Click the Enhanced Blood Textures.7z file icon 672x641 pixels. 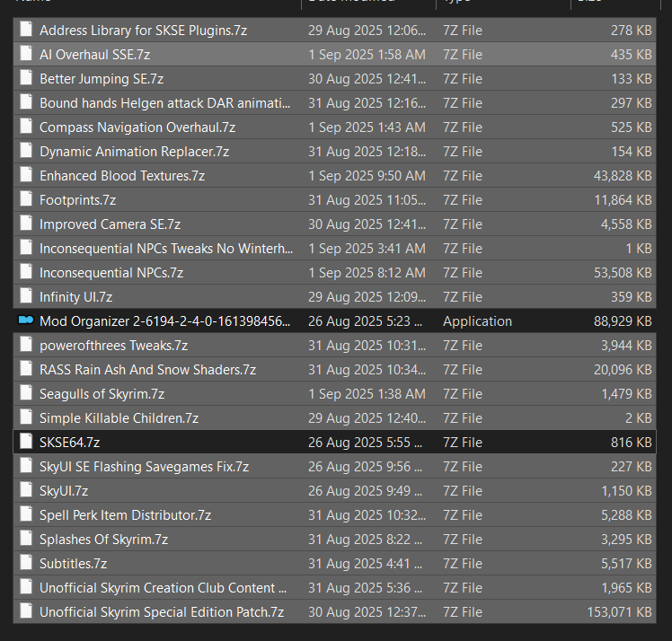[26, 176]
